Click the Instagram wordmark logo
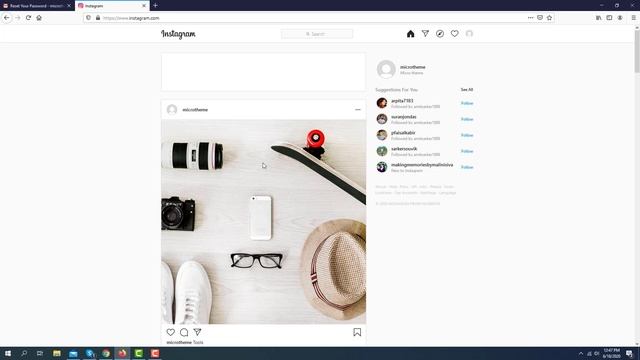The width and height of the screenshot is (640, 360). click(178, 34)
